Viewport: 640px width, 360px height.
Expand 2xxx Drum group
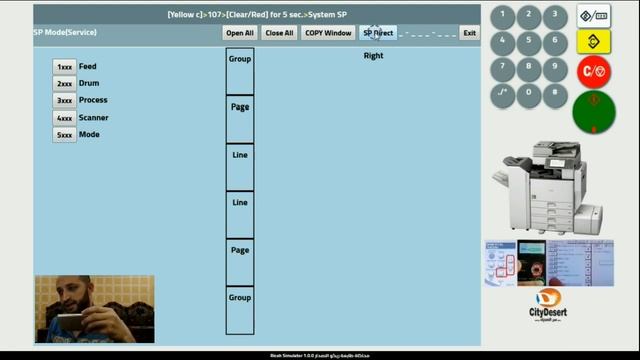click(x=64, y=84)
